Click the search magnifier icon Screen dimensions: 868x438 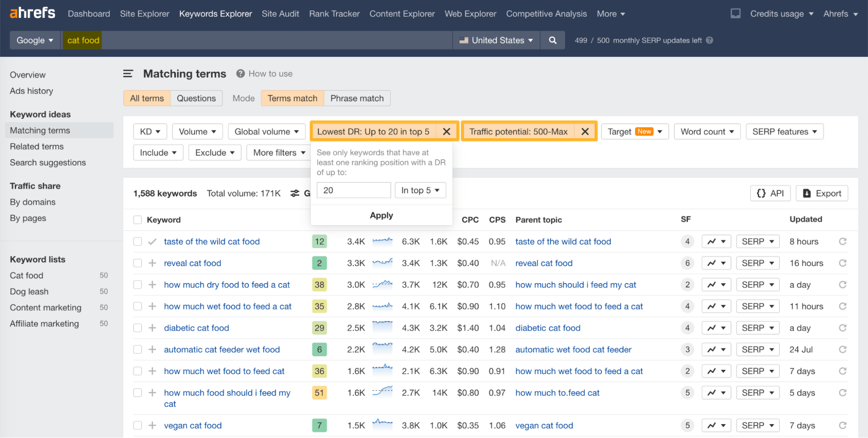click(552, 40)
